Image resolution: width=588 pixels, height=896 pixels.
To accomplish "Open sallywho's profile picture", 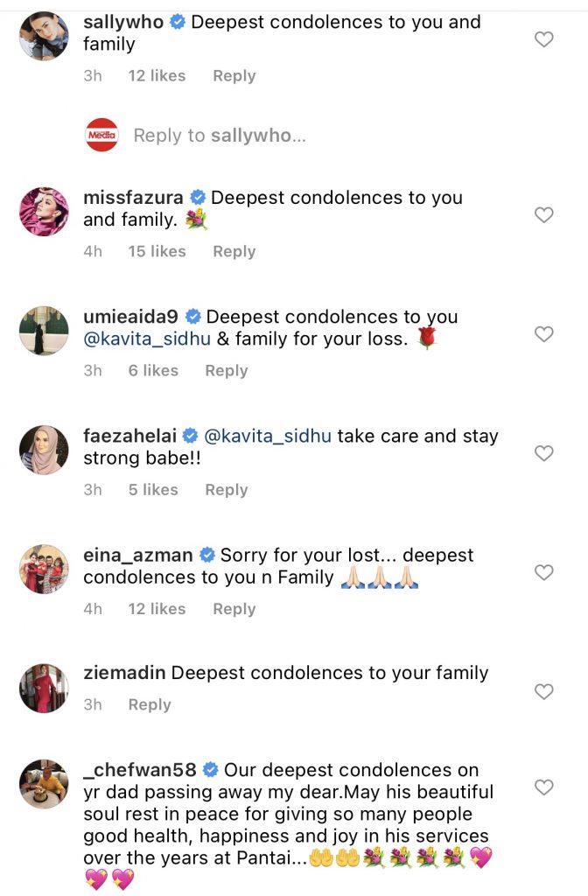I will (44, 36).
